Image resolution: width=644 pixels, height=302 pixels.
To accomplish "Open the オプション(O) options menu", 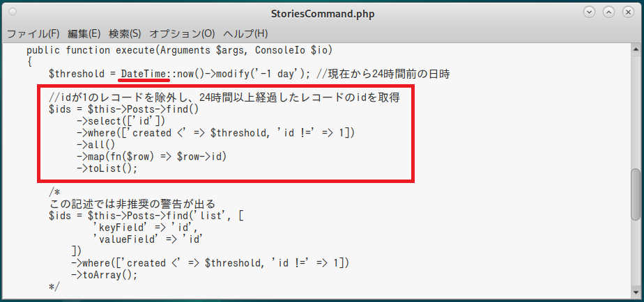I will click(x=182, y=33).
